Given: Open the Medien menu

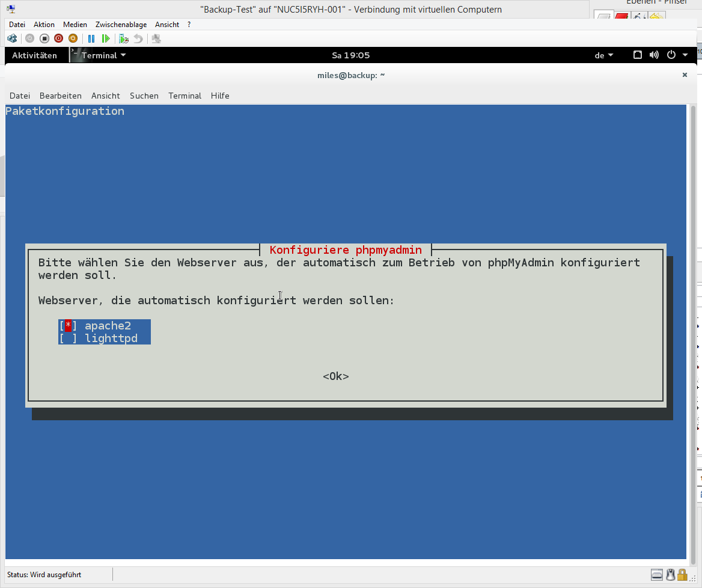Looking at the screenshot, I should [x=75, y=25].
